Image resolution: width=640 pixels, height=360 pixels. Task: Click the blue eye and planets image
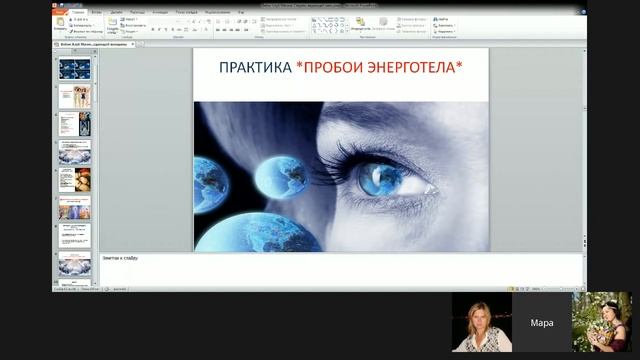(341, 176)
